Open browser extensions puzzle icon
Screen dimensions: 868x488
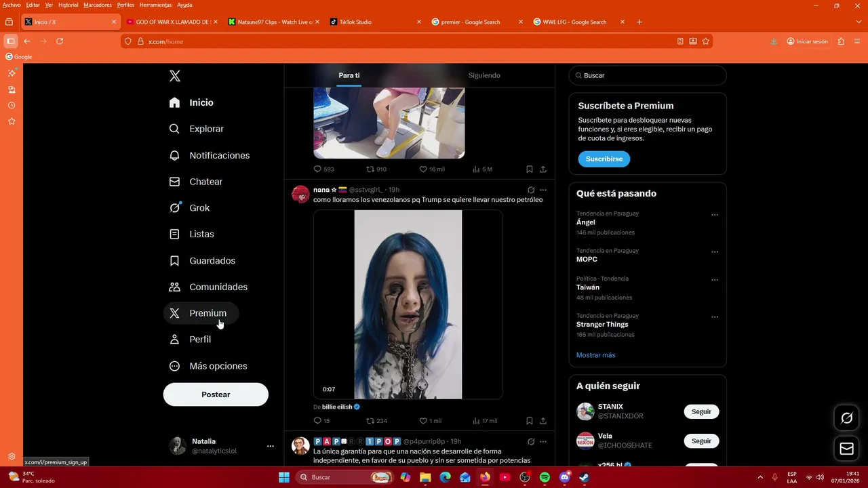coord(841,41)
